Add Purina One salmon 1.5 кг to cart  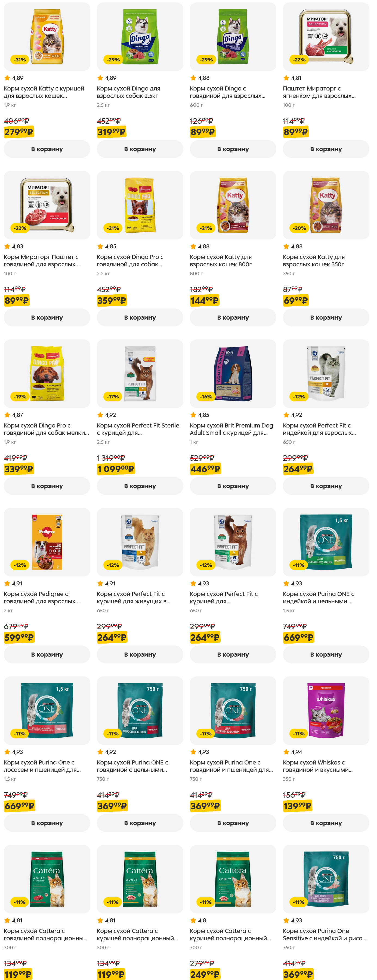47,823
